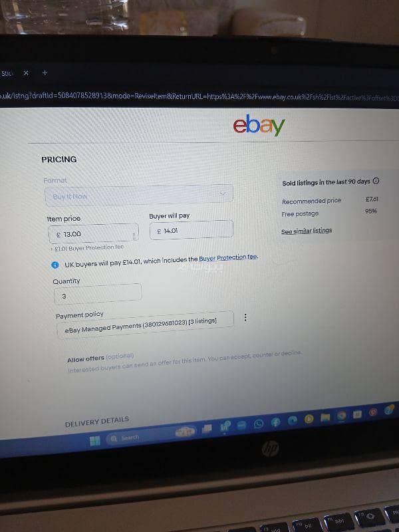Viewport: 399px width, 532px height.
Task: Open Facebook from the taskbar
Action: (x=275, y=422)
